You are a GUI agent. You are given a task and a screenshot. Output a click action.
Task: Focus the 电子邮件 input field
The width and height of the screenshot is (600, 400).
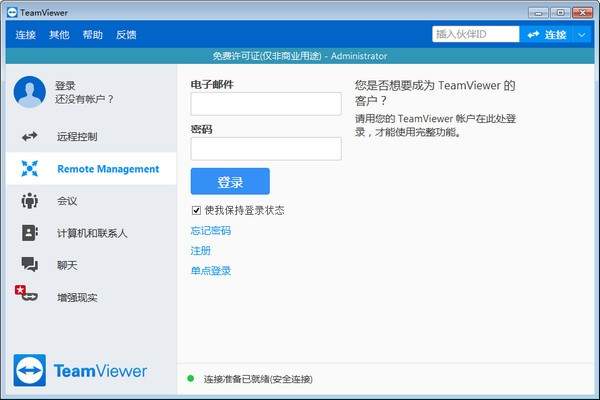(266, 105)
